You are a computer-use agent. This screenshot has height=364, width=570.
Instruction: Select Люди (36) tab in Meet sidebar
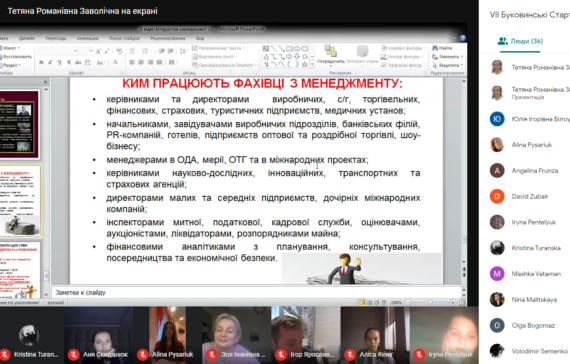click(520, 41)
